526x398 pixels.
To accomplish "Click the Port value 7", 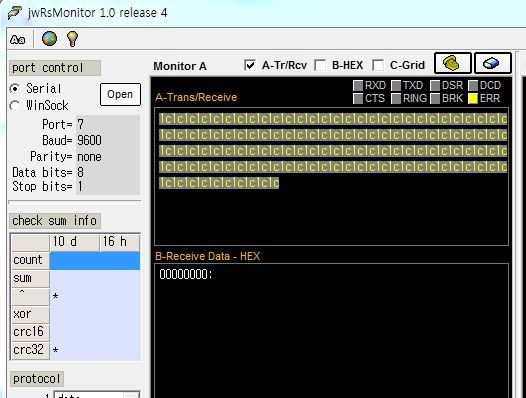I will tap(81, 125).
